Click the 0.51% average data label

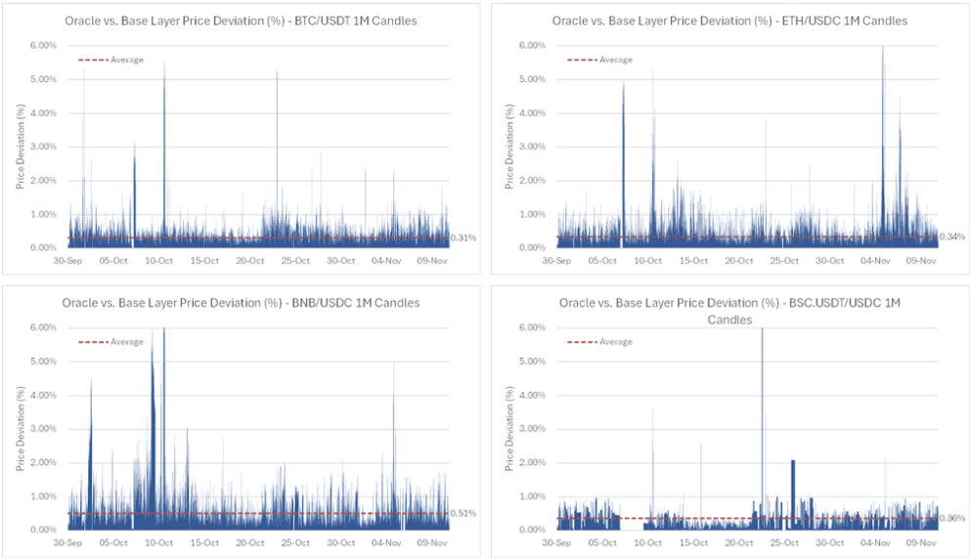click(463, 513)
